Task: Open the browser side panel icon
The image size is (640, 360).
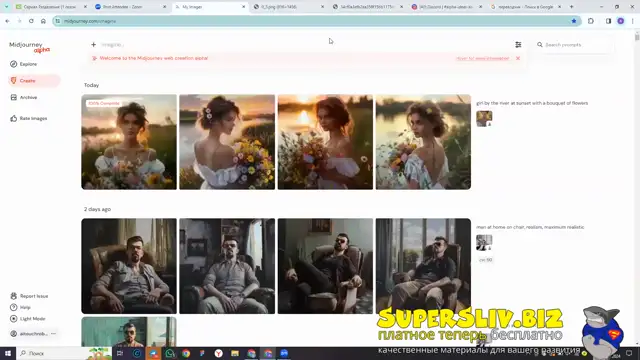Action: pos(608,21)
